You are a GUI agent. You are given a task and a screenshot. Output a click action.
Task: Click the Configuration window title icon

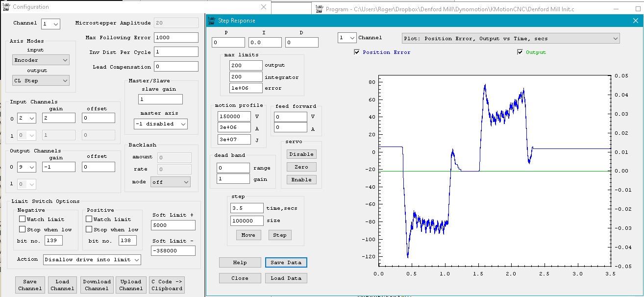click(5, 7)
